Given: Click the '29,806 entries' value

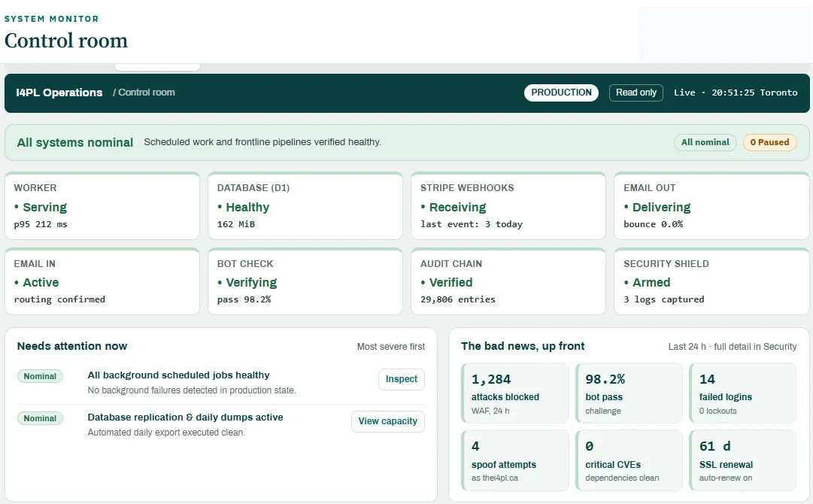Looking at the screenshot, I should click(458, 299).
